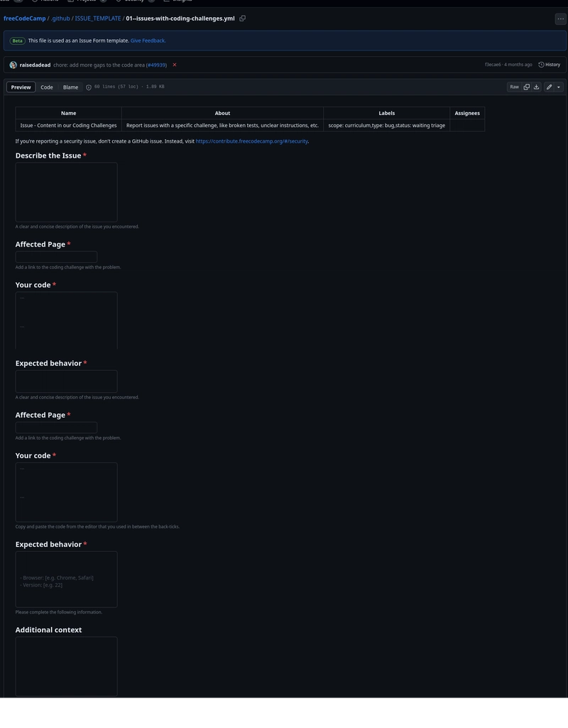Click the failed status red X icon

click(175, 65)
